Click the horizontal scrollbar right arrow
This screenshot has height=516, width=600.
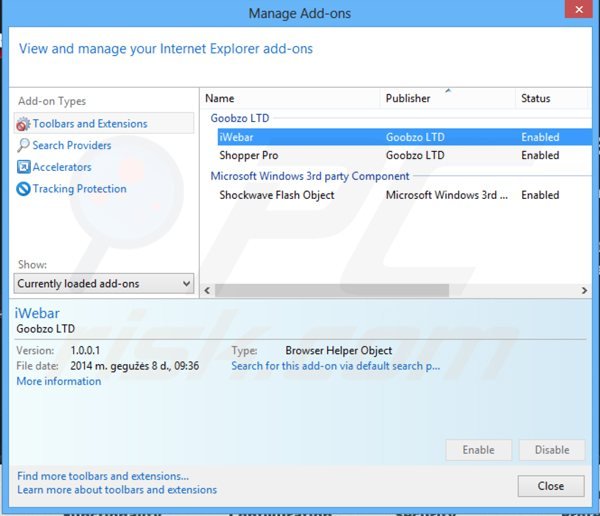point(584,289)
